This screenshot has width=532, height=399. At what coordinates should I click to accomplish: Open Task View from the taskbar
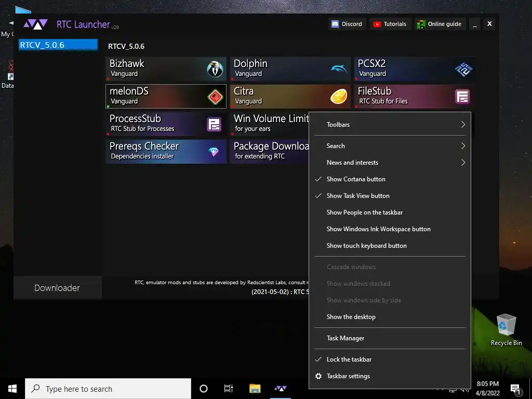[229, 389]
